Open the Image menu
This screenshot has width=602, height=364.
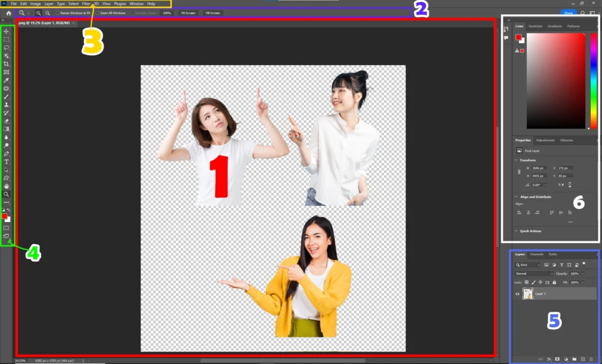[35, 4]
